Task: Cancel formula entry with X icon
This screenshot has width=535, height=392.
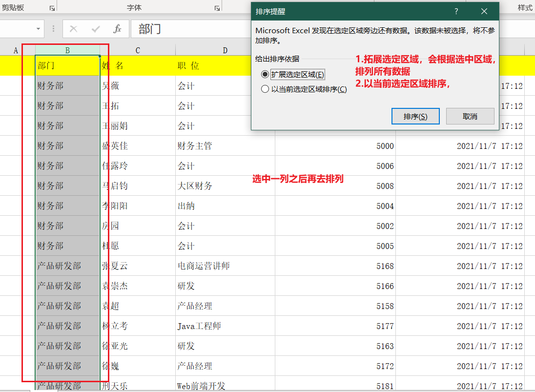Action: (x=73, y=29)
